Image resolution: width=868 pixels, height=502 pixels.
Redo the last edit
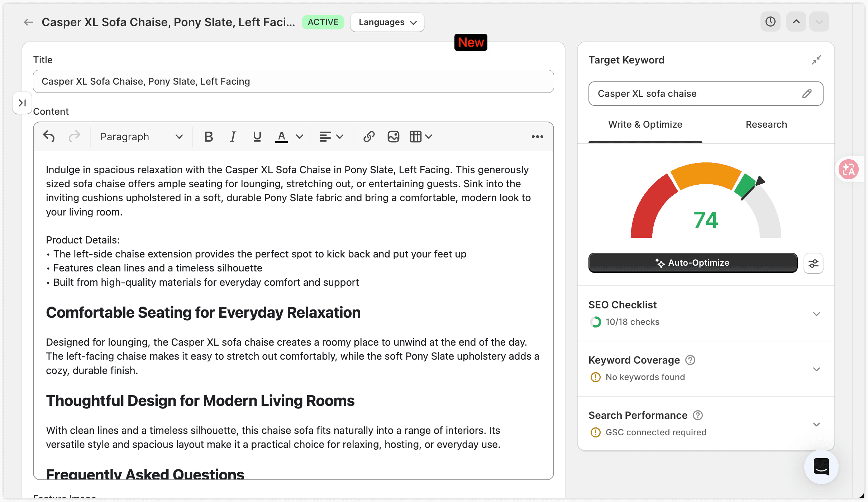(x=75, y=137)
